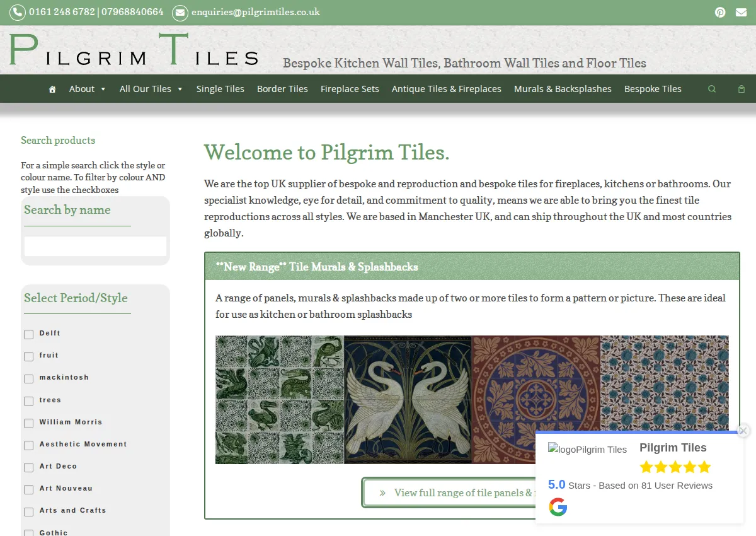The image size is (756, 536).
Task: Click the Pilgrim Tiles header logo
Action: click(x=134, y=50)
